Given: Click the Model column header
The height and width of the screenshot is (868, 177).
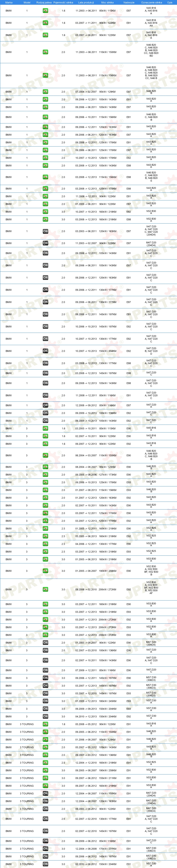Looking at the screenshot, I should [27, 2].
